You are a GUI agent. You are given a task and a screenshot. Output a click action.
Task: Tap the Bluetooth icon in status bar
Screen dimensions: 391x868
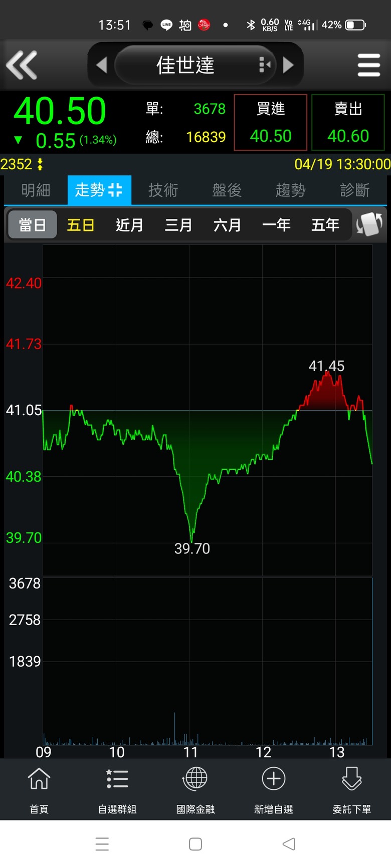[251, 25]
